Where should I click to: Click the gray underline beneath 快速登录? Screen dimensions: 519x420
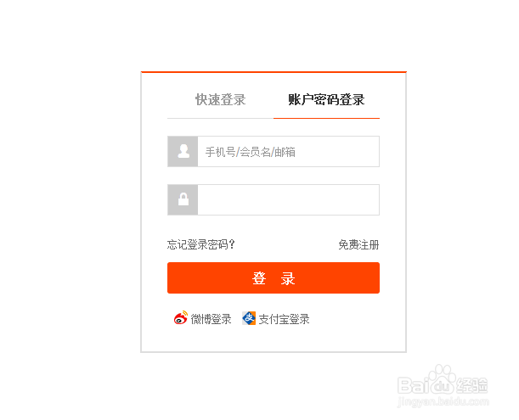tap(221, 118)
